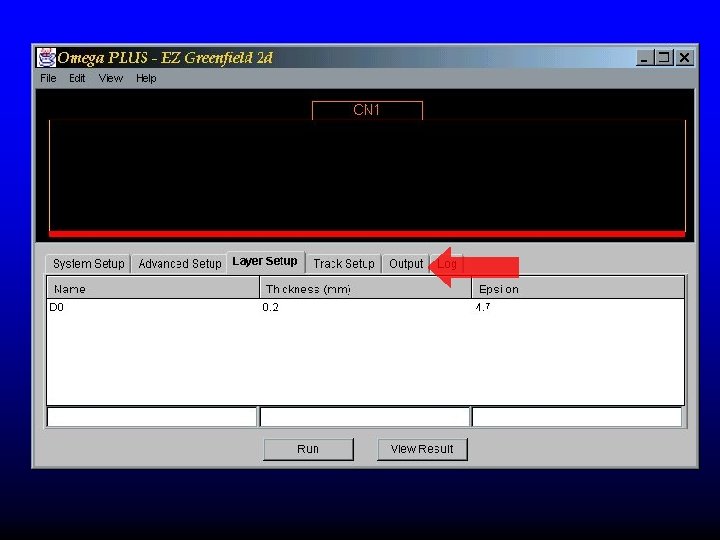Viewport: 720px width, 540px height.
Task: Click the Epsilon column header
Action: pyautogui.click(x=578, y=289)
